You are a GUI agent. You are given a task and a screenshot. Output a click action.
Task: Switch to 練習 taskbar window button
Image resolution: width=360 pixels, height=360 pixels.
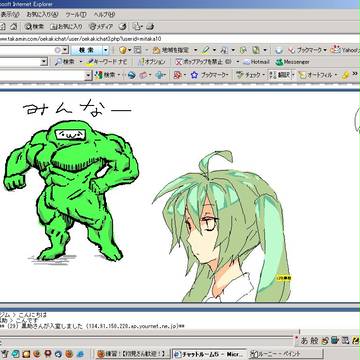point(132,354)
